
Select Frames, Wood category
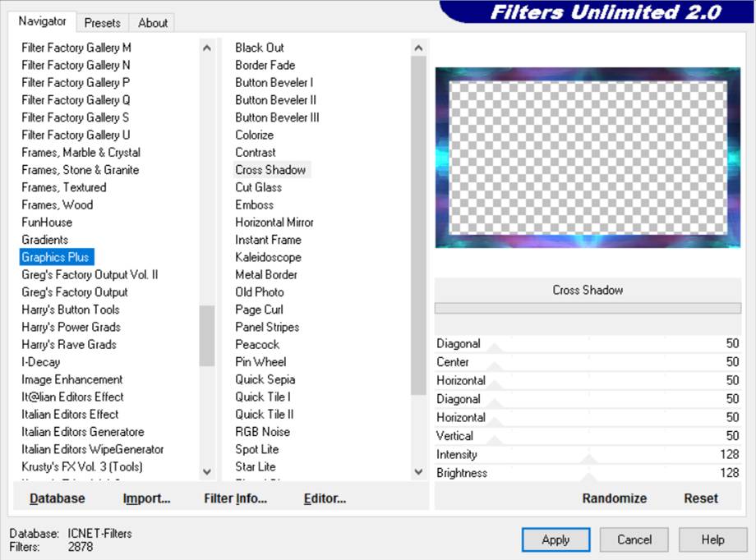(57, 204)
